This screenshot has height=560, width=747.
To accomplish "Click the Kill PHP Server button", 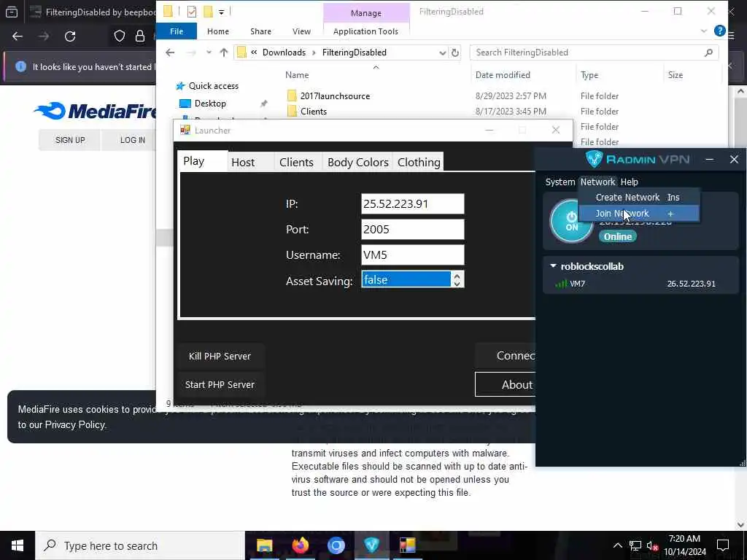I will [x=220, y=356].
